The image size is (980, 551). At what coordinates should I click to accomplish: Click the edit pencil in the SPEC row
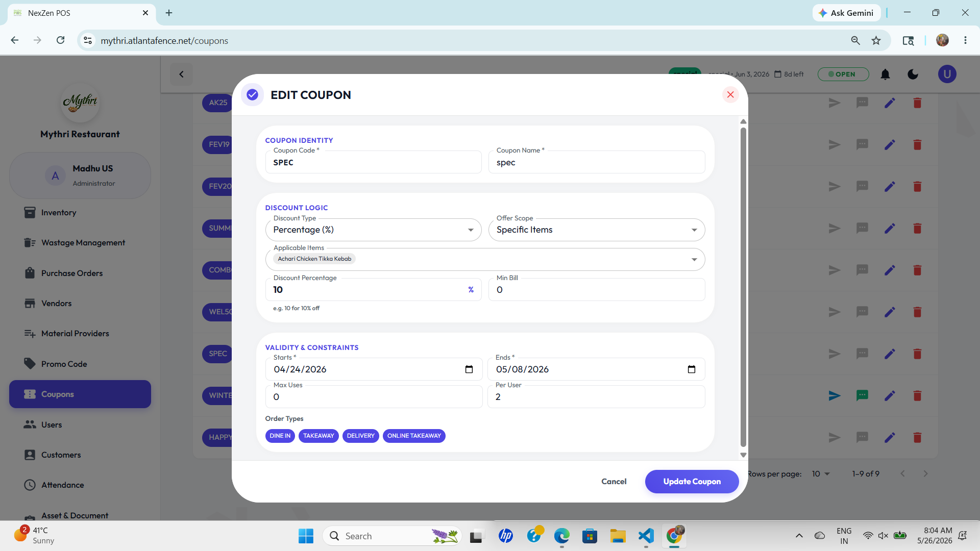click(x=890, y=354)
